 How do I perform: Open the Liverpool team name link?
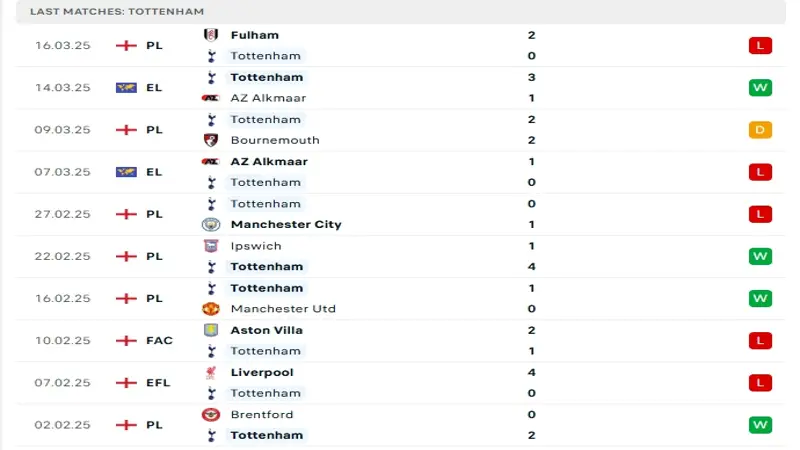[262, 372]
